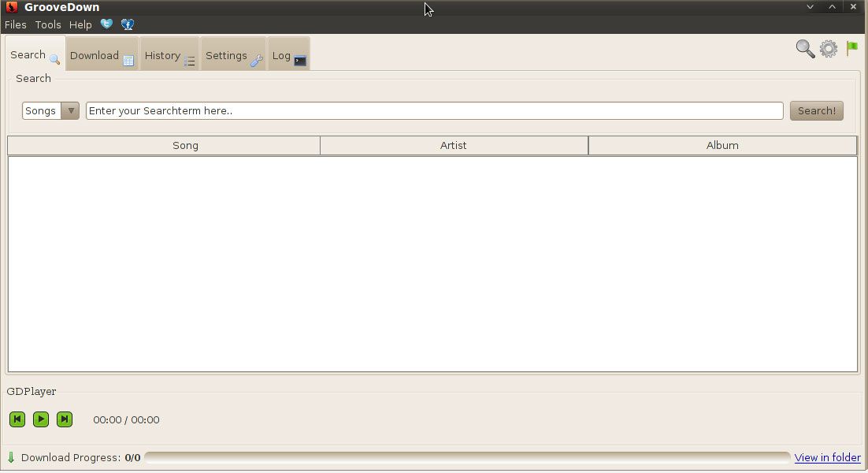This screenshot has width=868, height=473.
Task: Open the Help menu
Action: (x=80, y=24)
